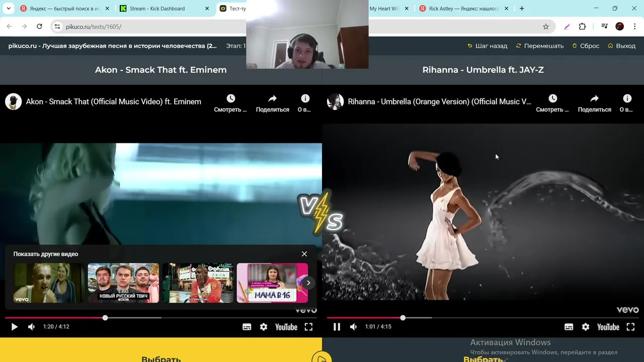Add Rihanna video to Watch Later
This screenshot has height=362, width=644.
pos(552,103)
